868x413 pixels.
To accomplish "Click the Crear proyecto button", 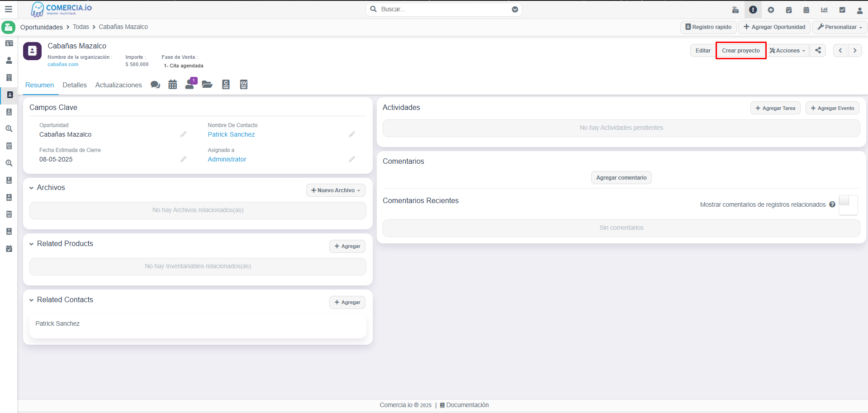I will pyautogui.click(x=740, y=50).
